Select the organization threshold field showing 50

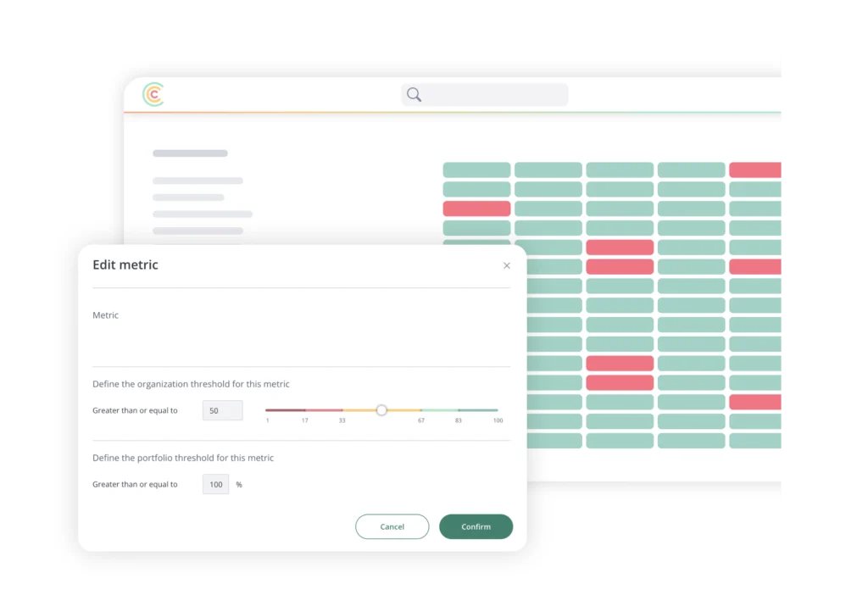(223, 411)
